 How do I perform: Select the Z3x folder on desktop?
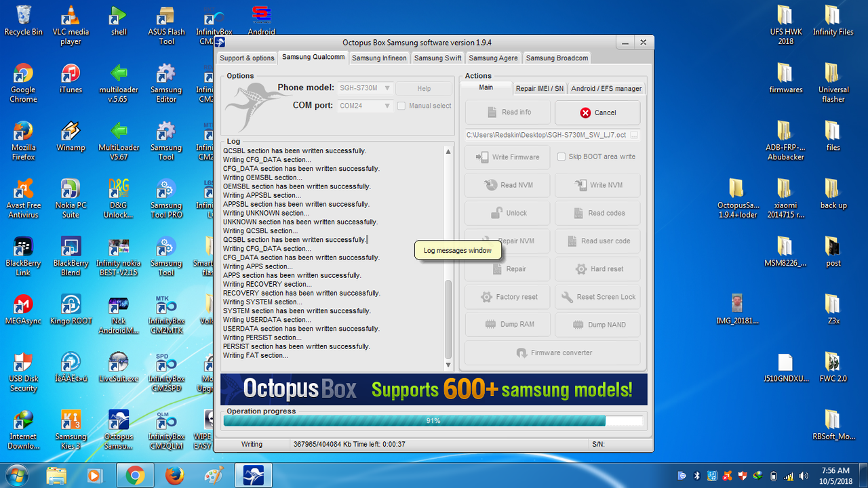[833, 310]
